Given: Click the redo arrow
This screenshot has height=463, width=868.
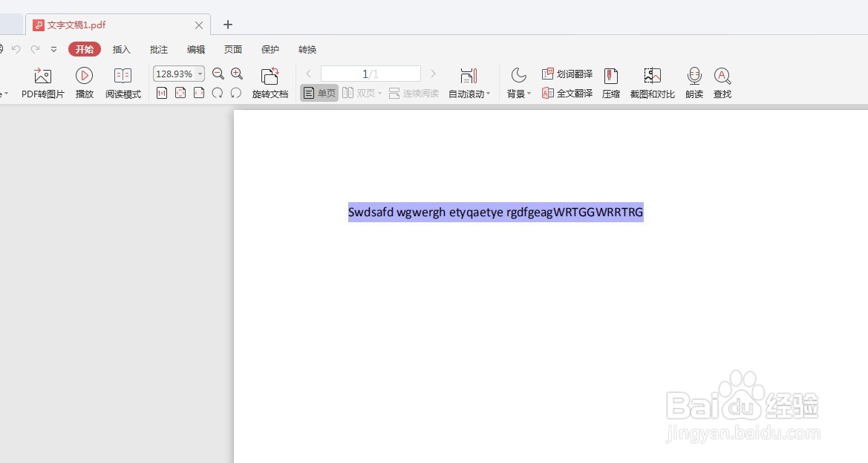Looking at the screenshot, I should point(35,49).
